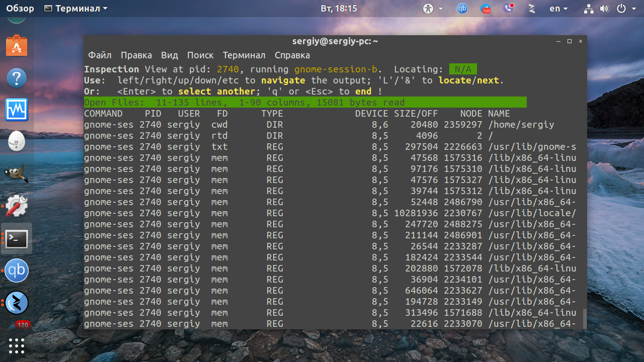The image size is (644, 362).
Task: Open the Help icon in the dock
Action: pyautogui.click(x=17, y=78)
